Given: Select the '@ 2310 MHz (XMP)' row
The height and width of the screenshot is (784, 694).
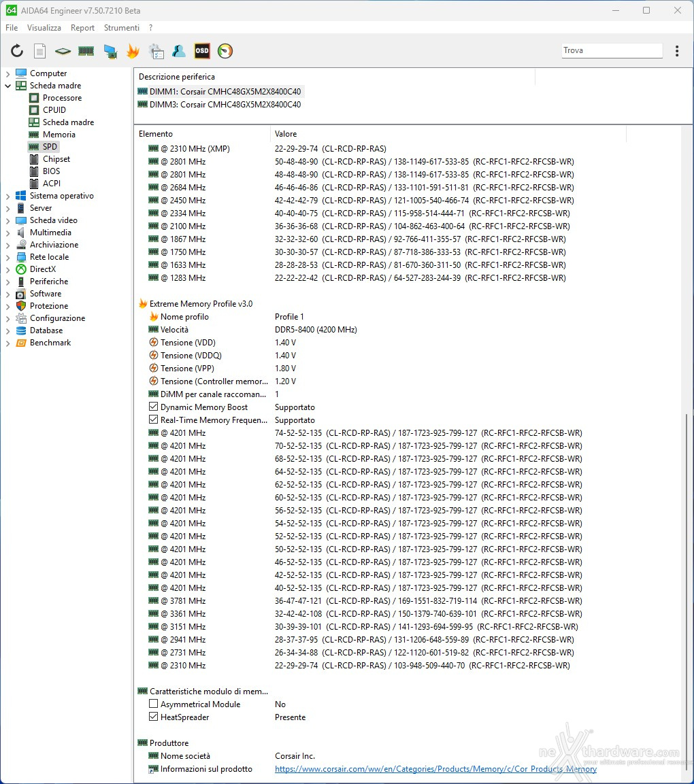Looking at the screenshot, I should coord(267,148).
